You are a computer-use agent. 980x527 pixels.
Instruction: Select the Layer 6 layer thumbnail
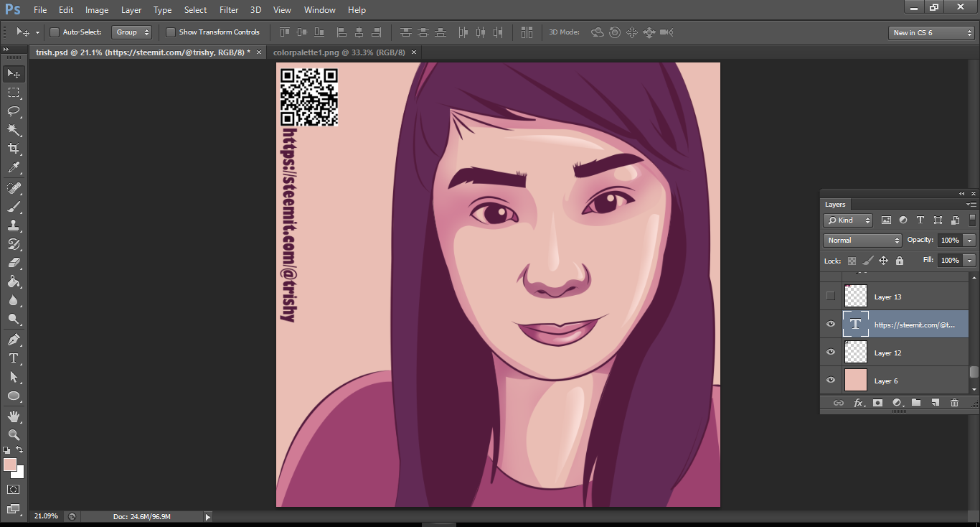coord(856,381)
